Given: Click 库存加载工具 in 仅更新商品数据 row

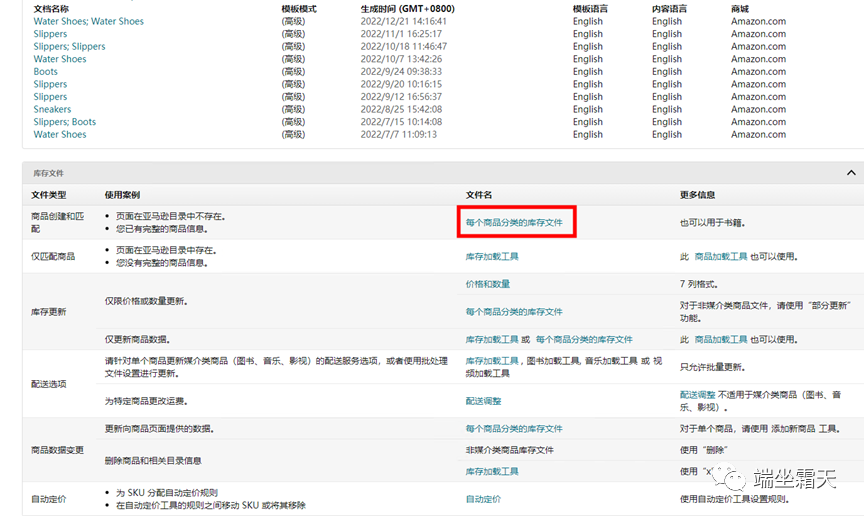Looking at the screenshot, I should coord(492,340).
